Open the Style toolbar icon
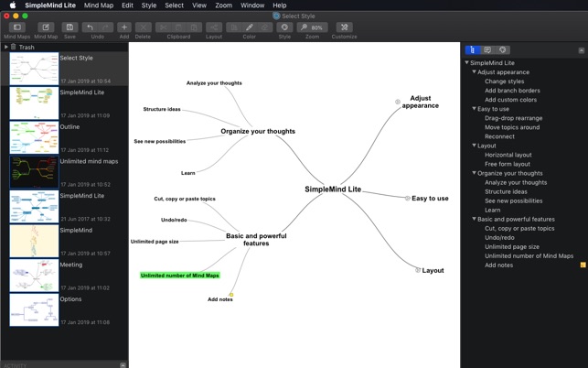 click(x=284, y=27)
